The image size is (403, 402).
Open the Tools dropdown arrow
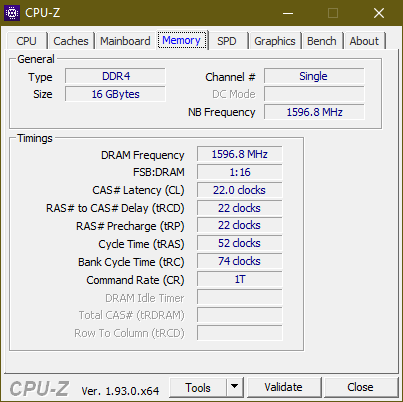235,387
